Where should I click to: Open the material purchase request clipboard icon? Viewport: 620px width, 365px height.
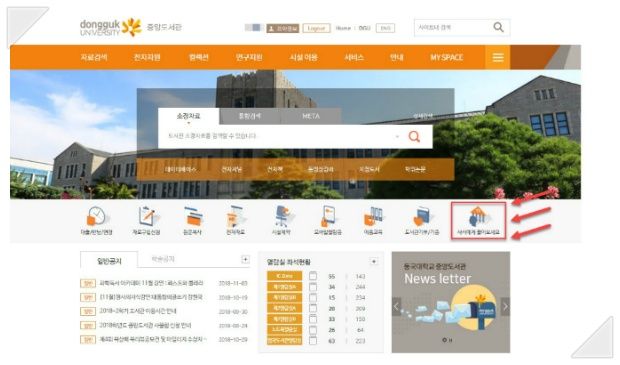[x=147, y=217]
